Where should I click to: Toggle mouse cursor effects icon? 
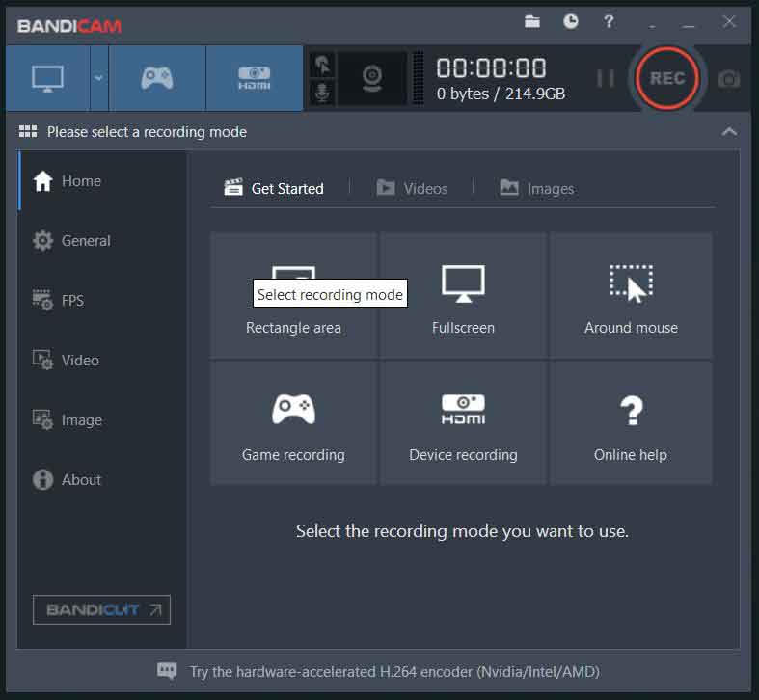[x=322, y=65]
